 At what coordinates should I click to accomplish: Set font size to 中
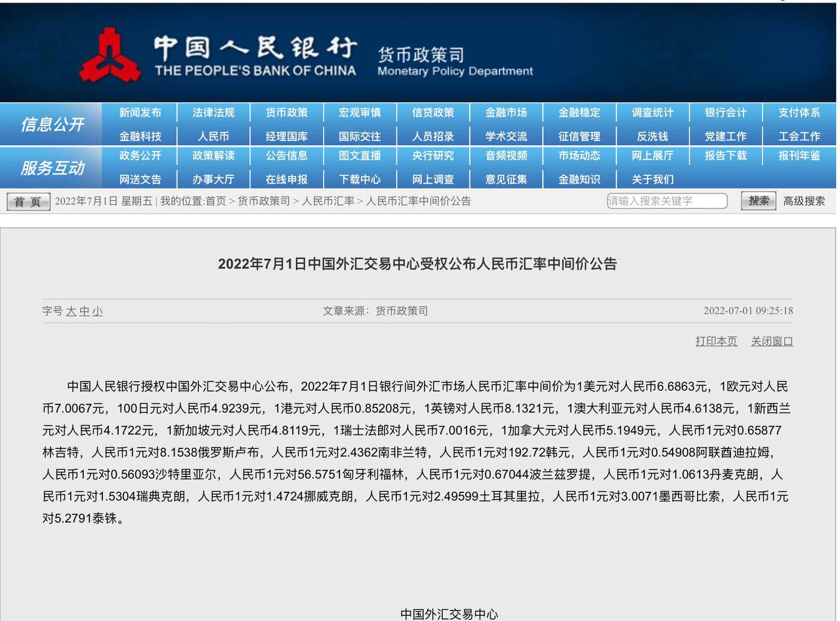pos(84,311)
